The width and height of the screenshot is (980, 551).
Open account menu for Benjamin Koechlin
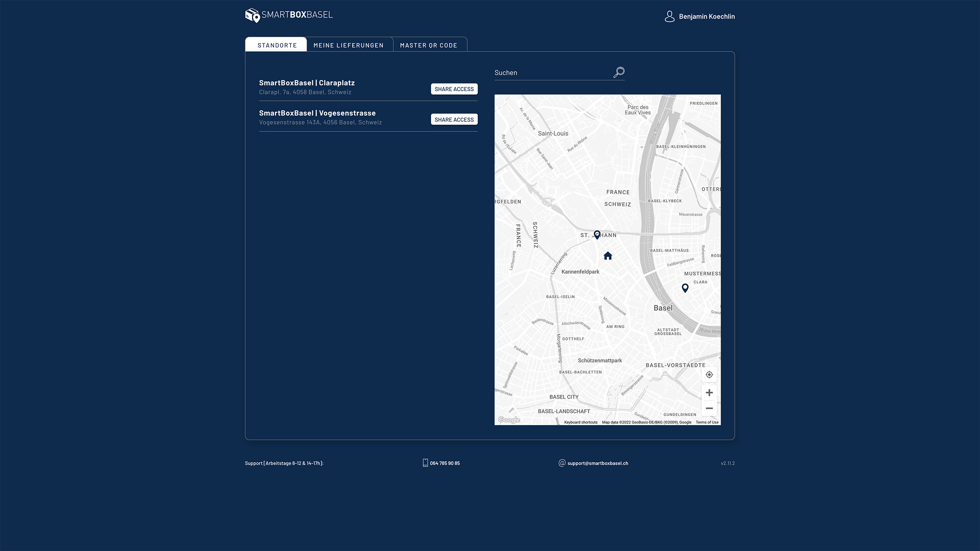707,16
